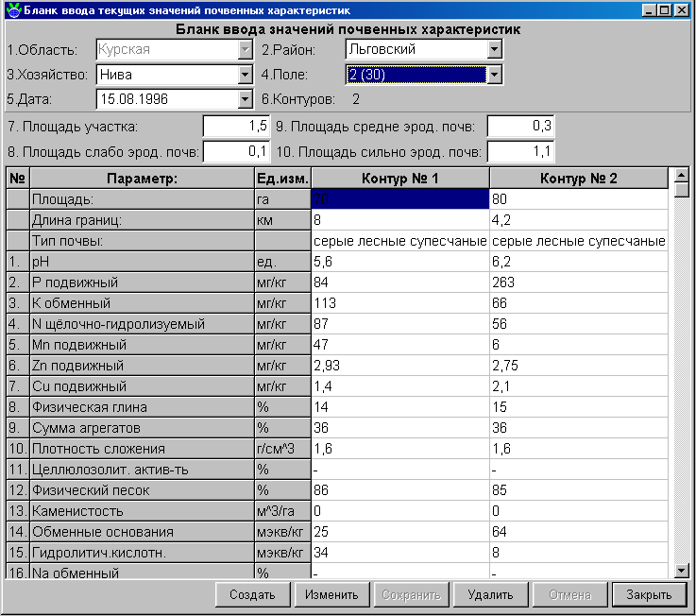Select the Хозяйство combo box showing Нива
Screen dimensions: 696x616
[175, 75]
